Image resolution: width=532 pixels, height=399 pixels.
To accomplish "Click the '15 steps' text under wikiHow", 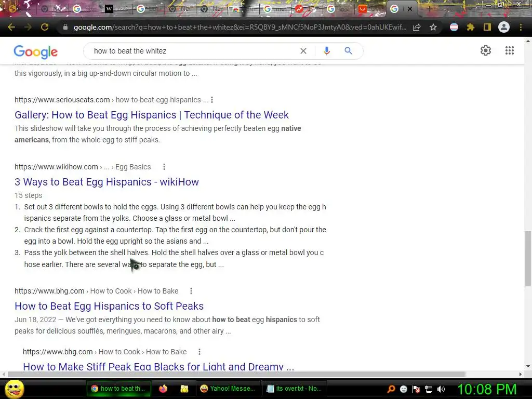I will (29, 195).
